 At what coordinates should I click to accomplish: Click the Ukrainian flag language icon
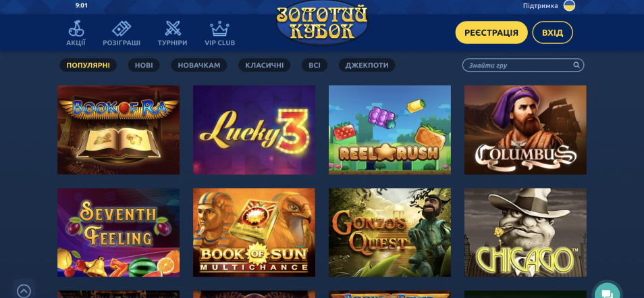tap(569, 6)
